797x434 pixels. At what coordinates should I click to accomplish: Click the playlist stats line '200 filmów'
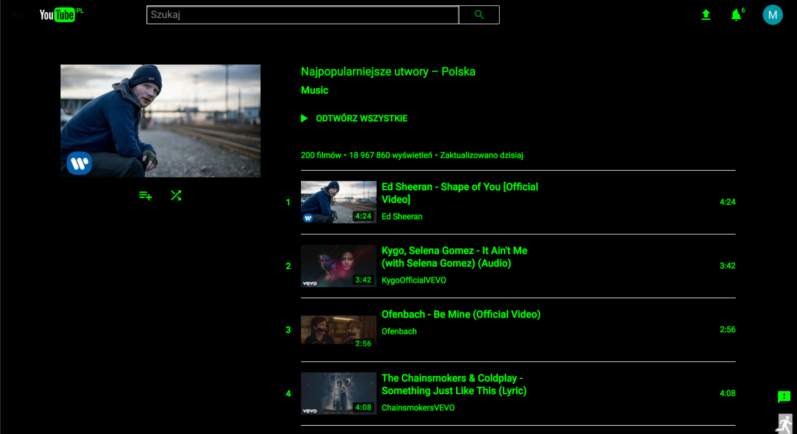[x=412, y=156]
